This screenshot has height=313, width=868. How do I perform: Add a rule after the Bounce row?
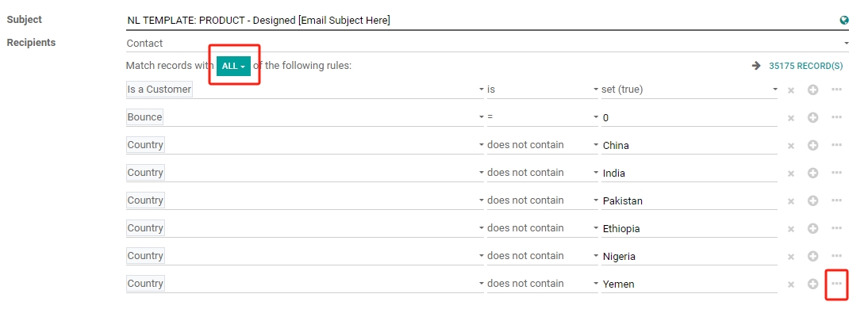coord(812,117)
